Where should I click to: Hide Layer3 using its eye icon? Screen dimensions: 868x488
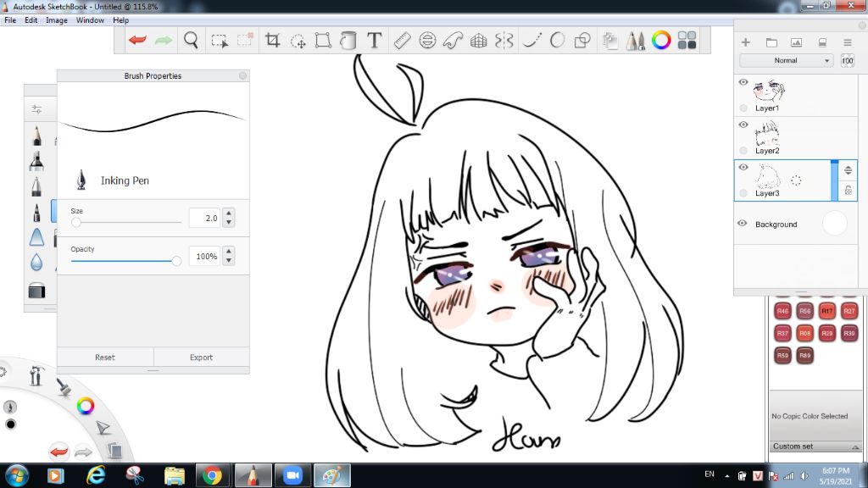click(743, 167)
